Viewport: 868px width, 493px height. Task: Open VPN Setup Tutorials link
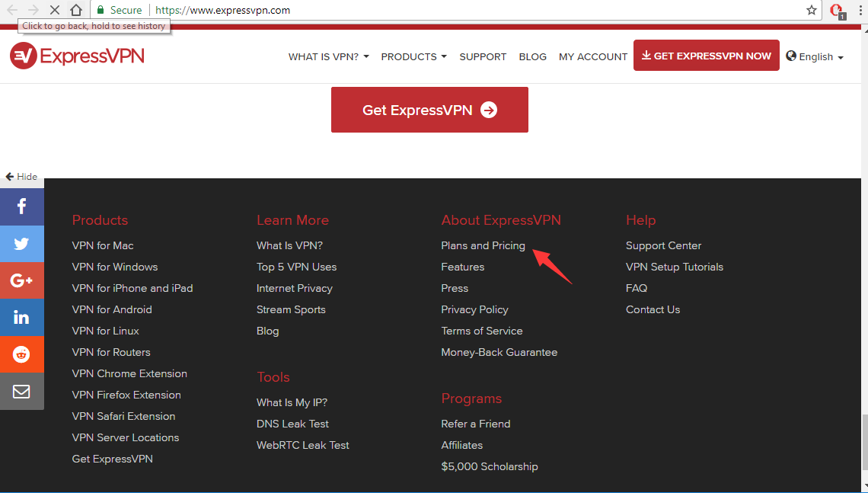point(675,267)
